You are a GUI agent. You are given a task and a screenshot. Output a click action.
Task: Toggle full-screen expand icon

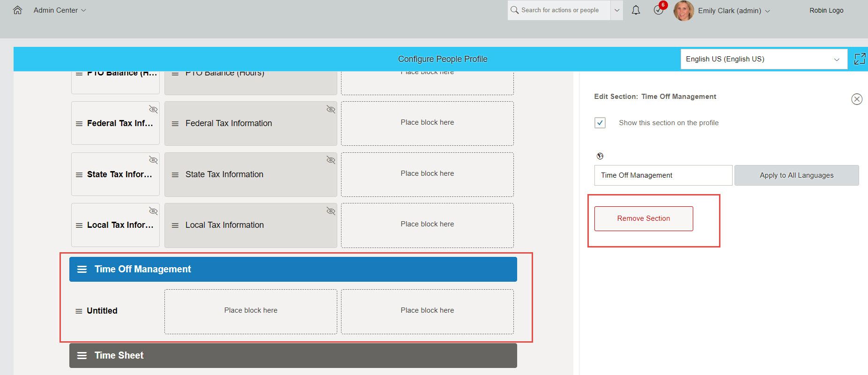(860, 59)
